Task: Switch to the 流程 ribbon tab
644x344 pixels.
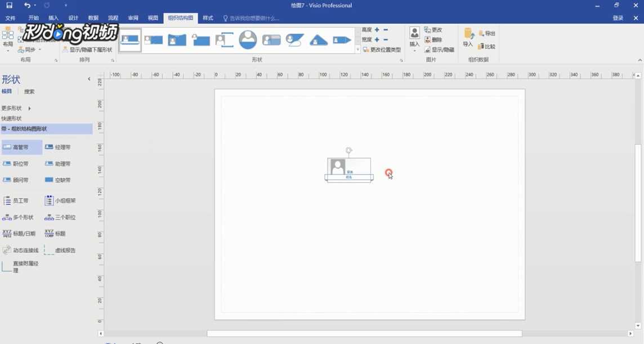Action: coord(113,18)
